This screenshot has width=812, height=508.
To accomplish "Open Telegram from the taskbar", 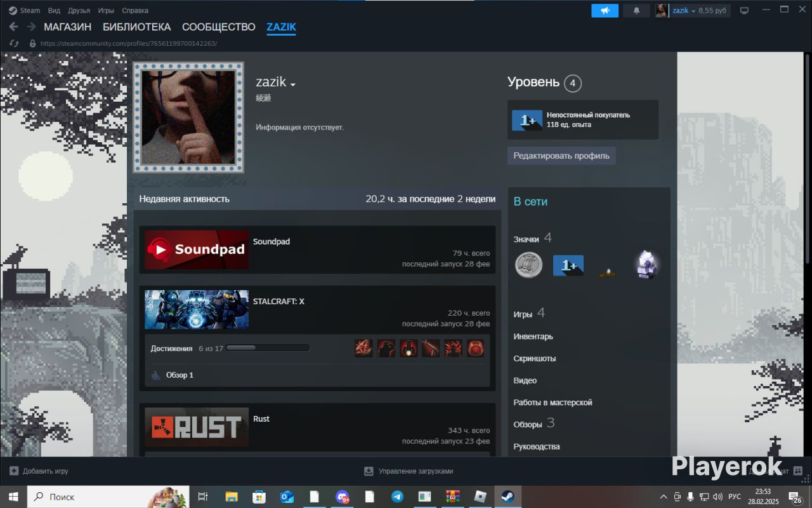I will (397, 497).
